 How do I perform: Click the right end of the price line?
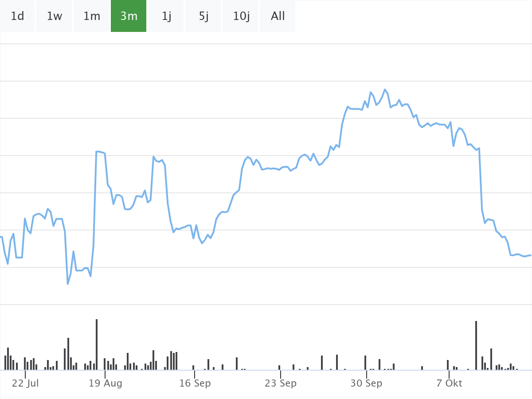tap(530, 255)
